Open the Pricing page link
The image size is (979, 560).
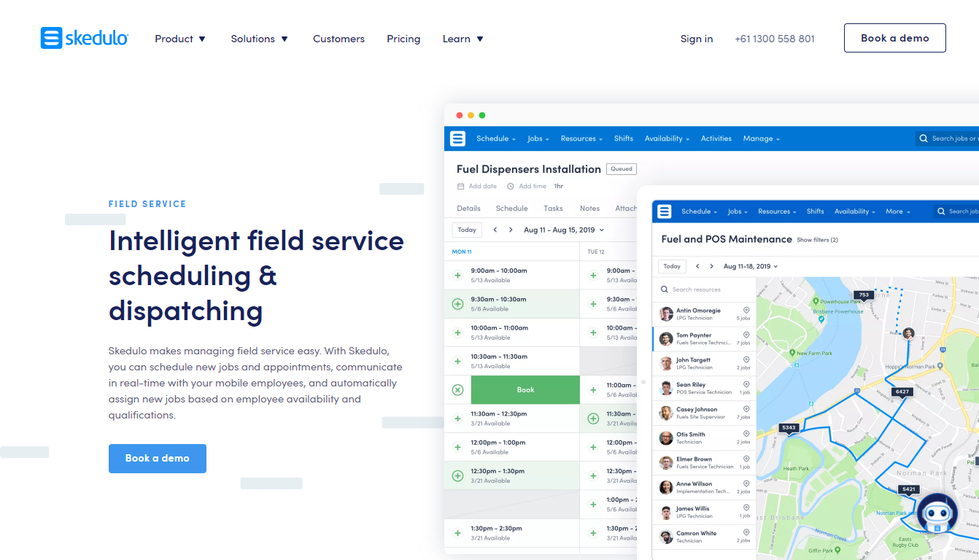point(403,39)
